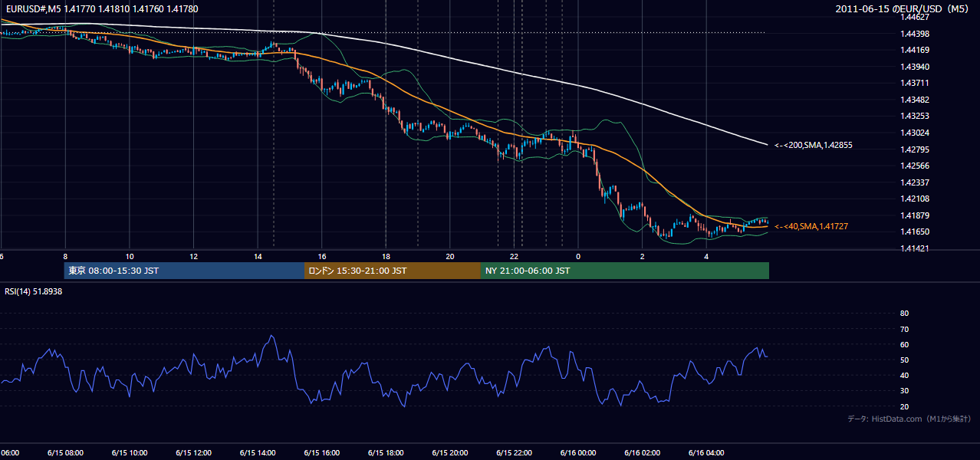Click the HistData.com data source credit
Viewport: 980px width, 460px height.
909,419
